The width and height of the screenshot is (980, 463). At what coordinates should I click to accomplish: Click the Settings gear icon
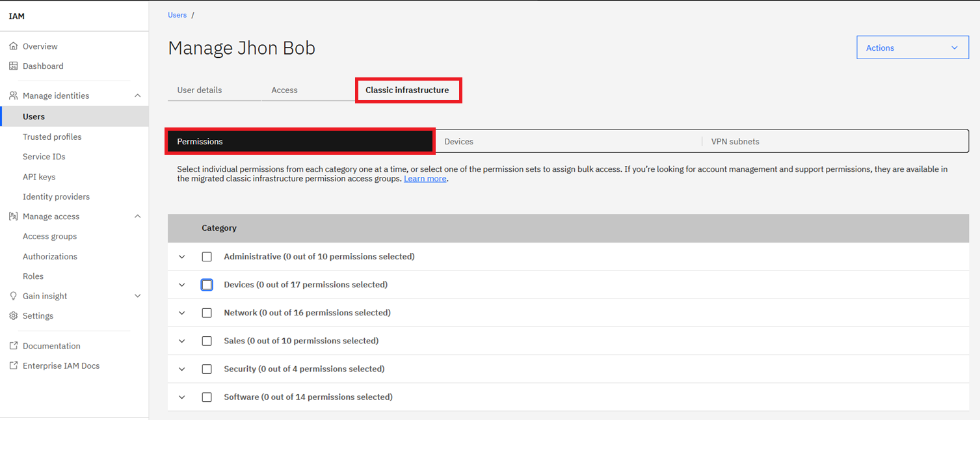pyautogui.click(x=13, y=316)
